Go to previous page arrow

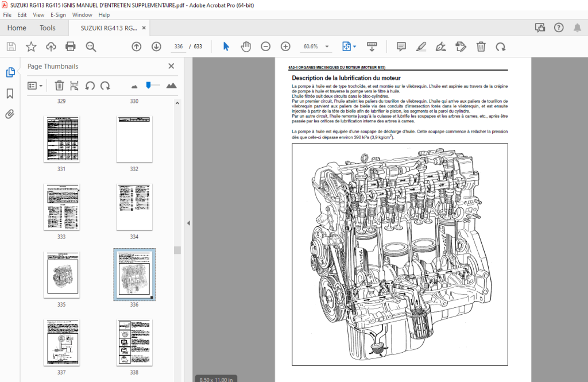(x=137, y=47)
